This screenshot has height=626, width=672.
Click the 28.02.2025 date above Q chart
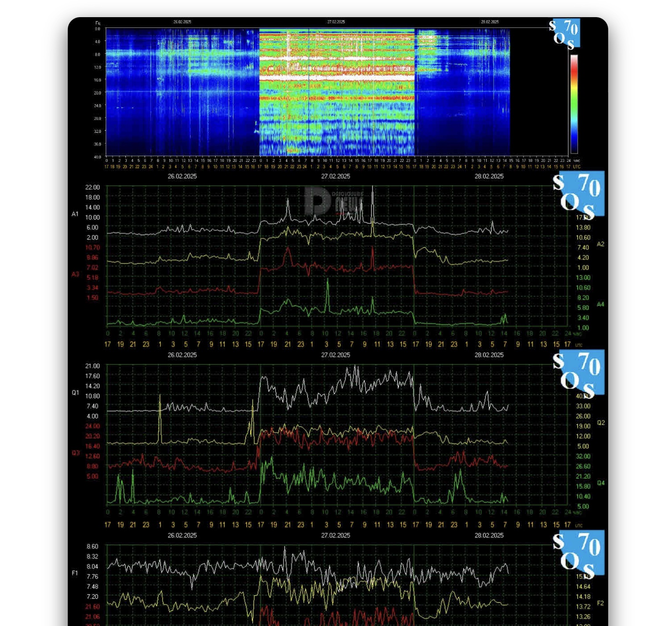click(489, 355)
